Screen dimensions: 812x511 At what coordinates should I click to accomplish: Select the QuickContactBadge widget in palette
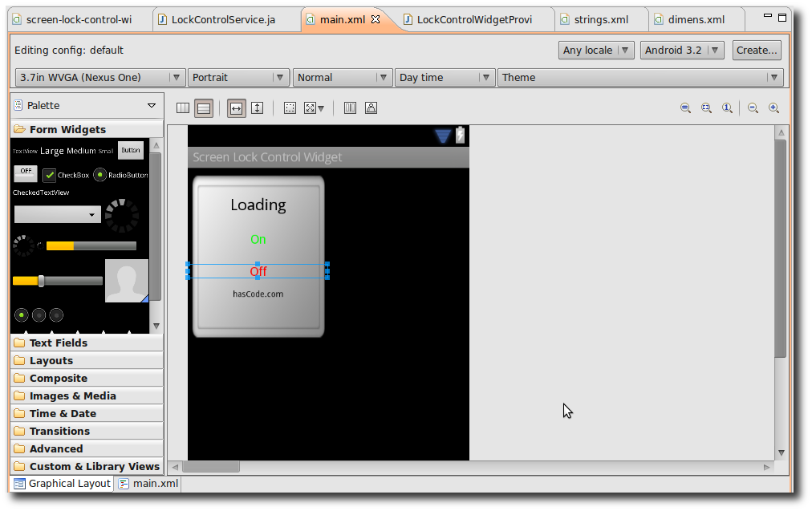126,281
